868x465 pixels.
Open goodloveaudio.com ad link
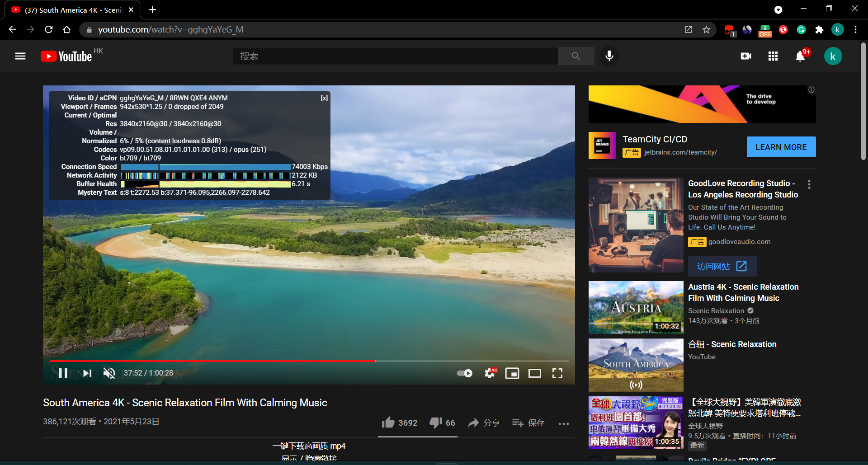(x=739, y=242)
